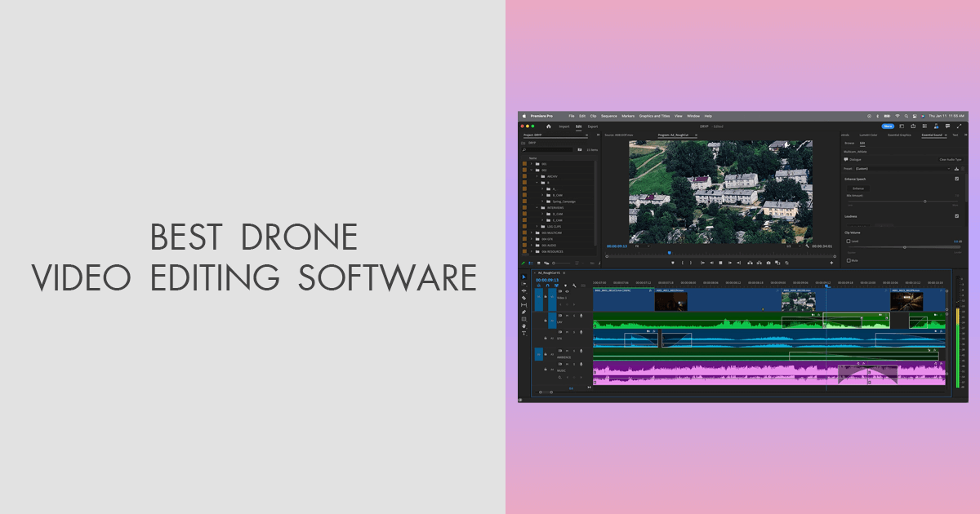Screen dimensions: 980x514
Task: Click the Enhance button under Enhance Speech
Action: coord(857,188)
